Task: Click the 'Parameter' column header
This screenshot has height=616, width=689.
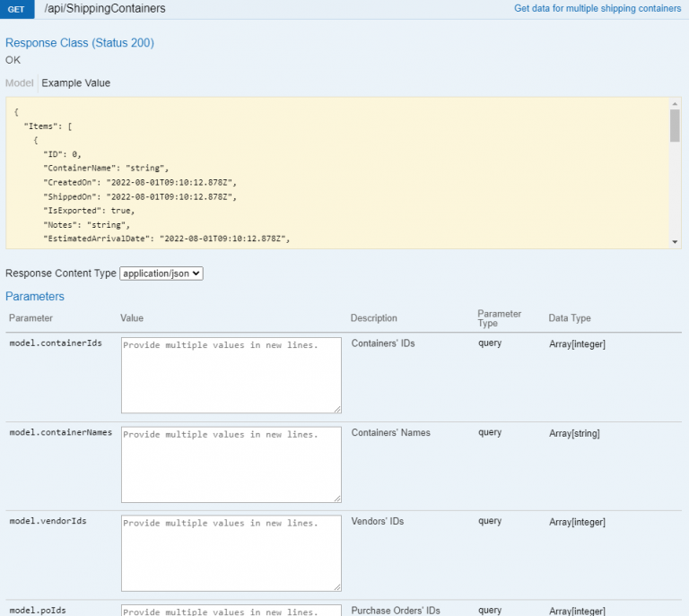Action: [31, 318]
